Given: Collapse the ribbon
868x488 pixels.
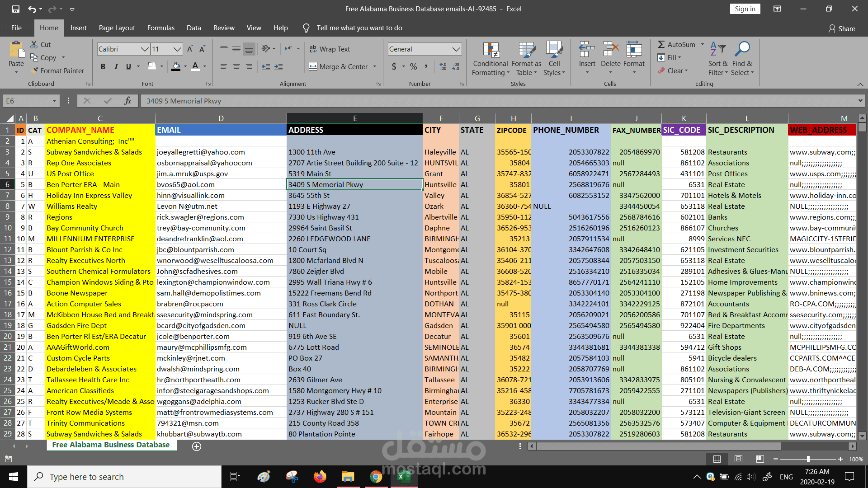Looking at the screenshot, I should pyautogui.click(x=860, y=84).
